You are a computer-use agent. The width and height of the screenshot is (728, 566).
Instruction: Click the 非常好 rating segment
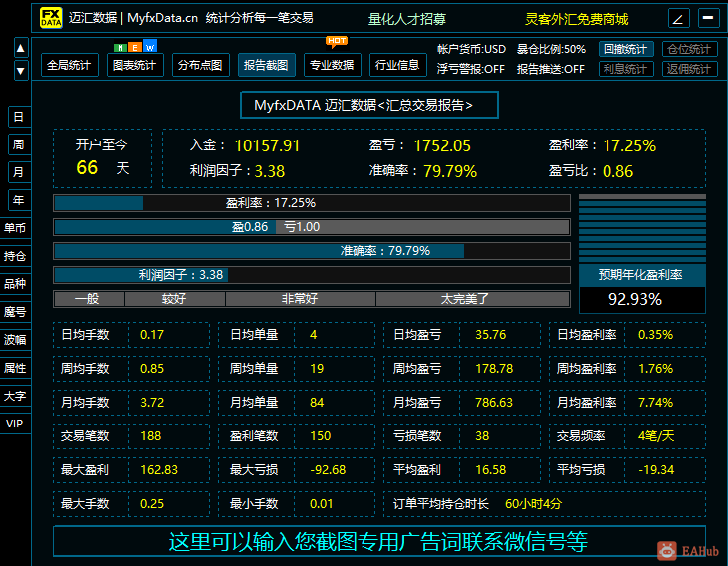(301, 299)
